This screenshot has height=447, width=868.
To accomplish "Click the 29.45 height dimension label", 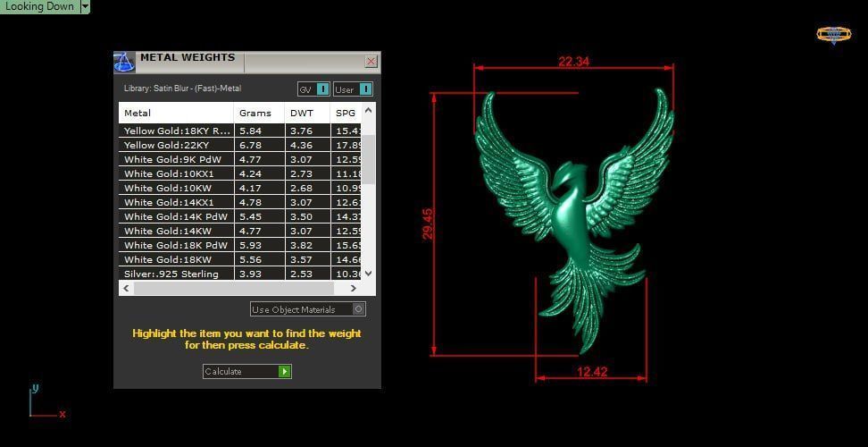I will point(428,223).
